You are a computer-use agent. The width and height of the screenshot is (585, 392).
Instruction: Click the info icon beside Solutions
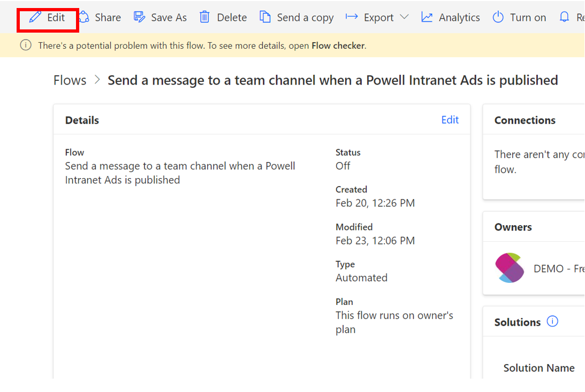tap(552, 321)
